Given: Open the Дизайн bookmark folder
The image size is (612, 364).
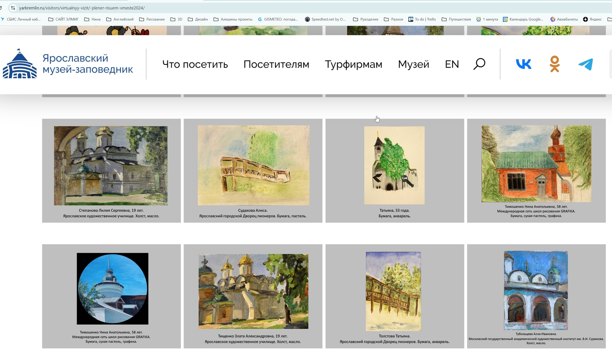Looking at the screenshot, I should click(x=197, y=19).
